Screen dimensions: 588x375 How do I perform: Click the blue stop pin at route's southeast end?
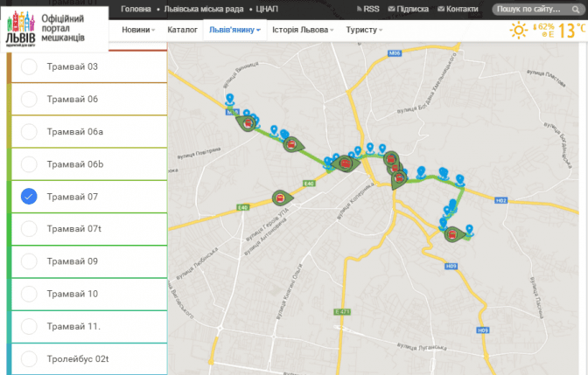[x=470, y=230]
